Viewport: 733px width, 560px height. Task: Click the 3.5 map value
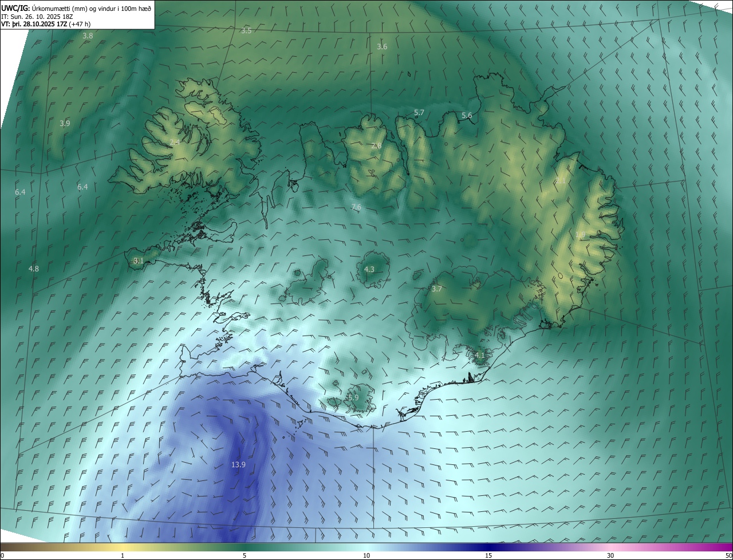click(x=246, y=30)
